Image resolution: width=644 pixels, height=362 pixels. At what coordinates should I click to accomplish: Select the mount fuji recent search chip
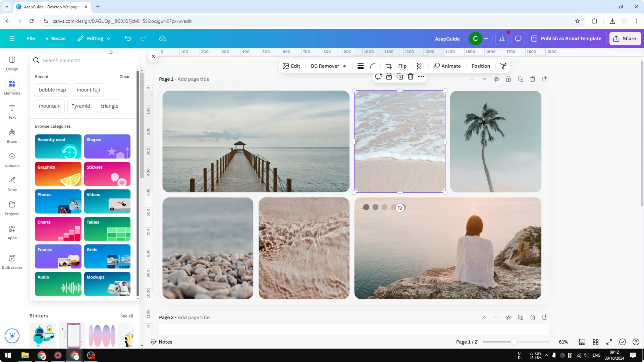88,90
